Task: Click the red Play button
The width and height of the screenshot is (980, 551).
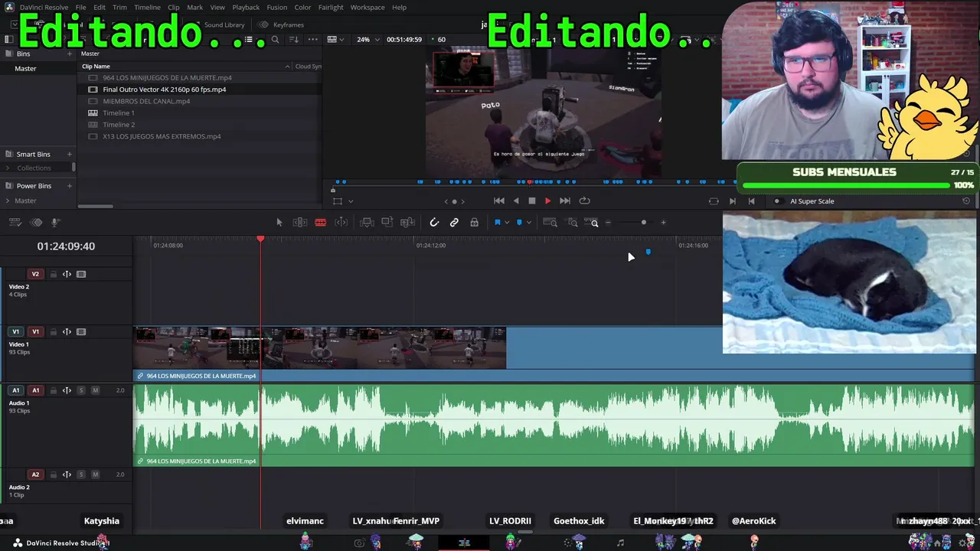Action: pyautogui.click(x=547, y=201)
